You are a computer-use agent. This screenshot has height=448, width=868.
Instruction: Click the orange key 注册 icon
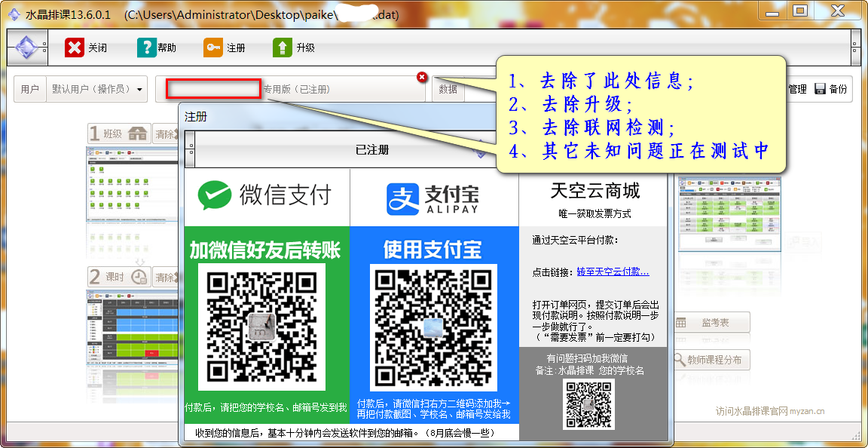[212, 48]
